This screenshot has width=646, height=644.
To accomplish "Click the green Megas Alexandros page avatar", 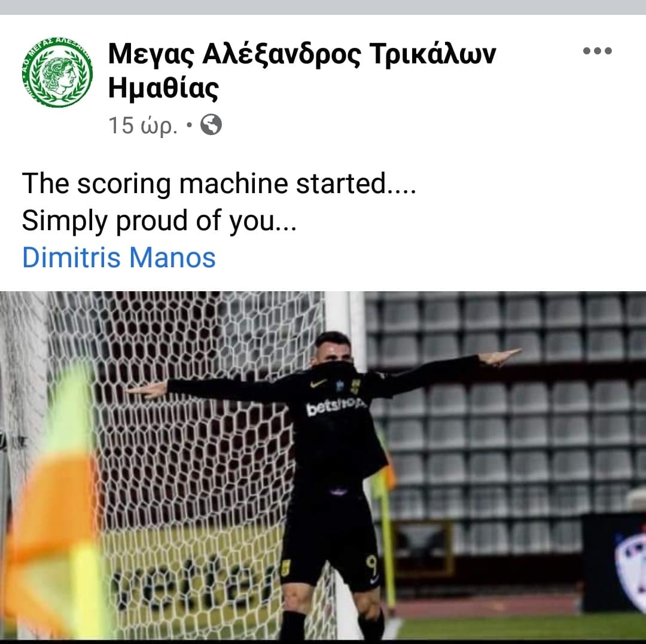I will (x=57, y=72).
